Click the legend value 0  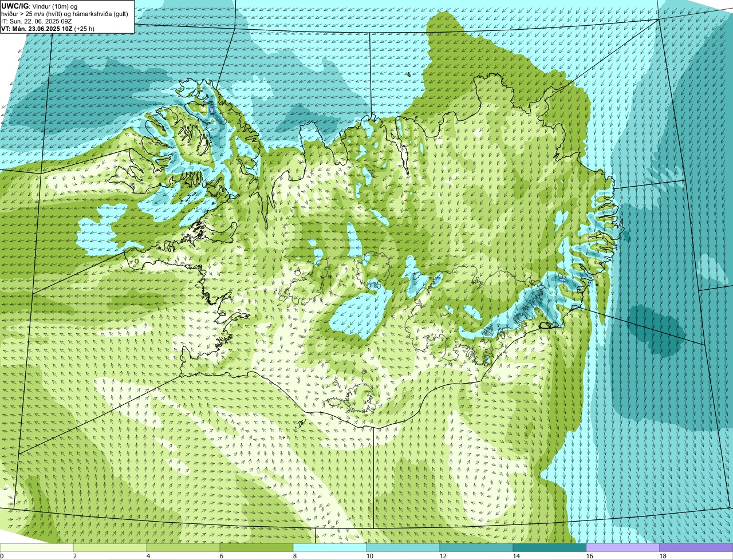tap(2, 556)
